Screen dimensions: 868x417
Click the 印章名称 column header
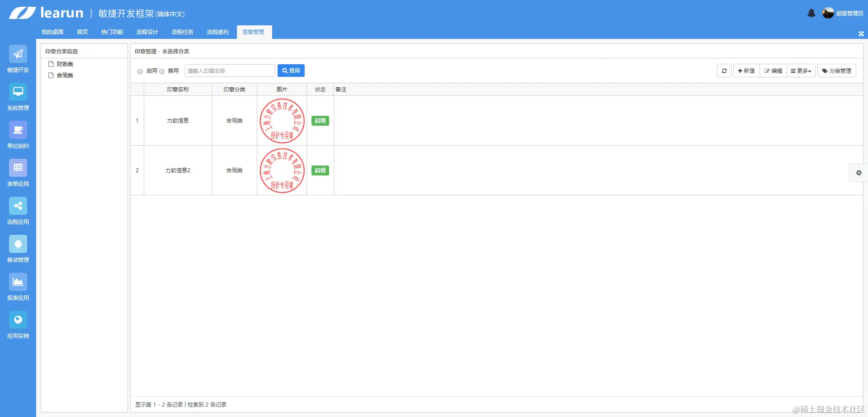click(x=178, y=90)
